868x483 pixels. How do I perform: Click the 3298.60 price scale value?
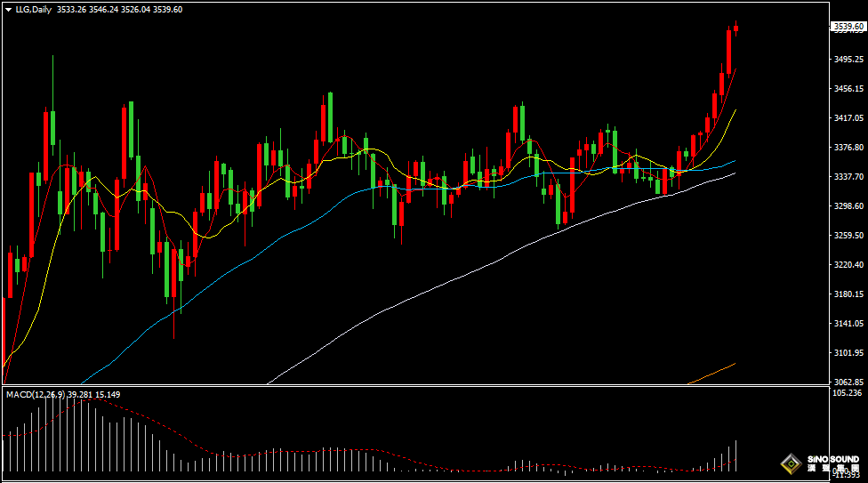tap(848, 206)
